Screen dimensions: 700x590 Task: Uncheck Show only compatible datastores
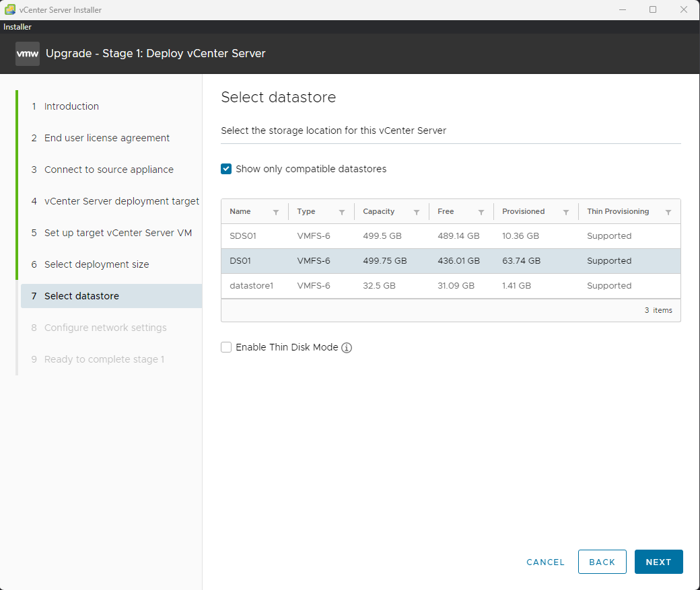coord(226,169)
